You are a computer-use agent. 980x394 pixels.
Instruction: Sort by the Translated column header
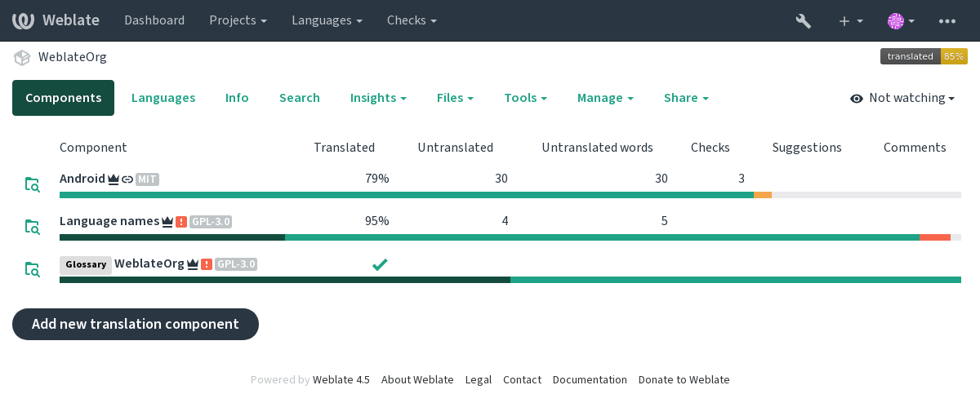[x=344, y=148]
